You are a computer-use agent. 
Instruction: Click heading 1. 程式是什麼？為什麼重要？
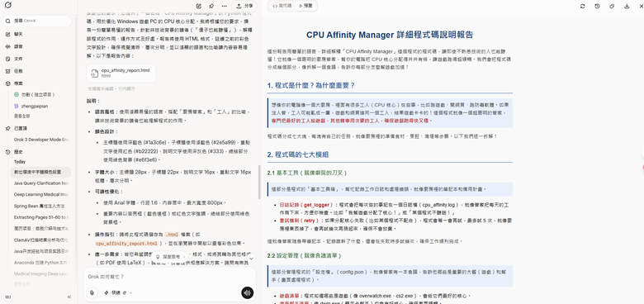311,85
